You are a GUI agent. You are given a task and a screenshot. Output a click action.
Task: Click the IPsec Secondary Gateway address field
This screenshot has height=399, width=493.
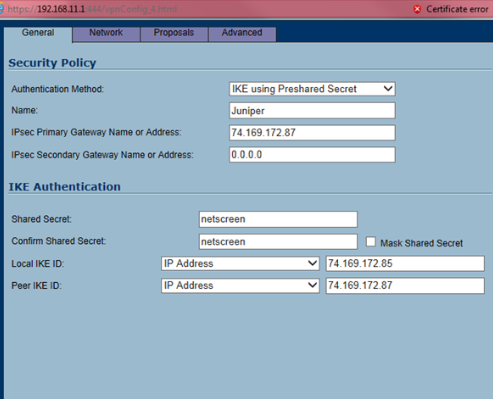click(x=312, y=155)
